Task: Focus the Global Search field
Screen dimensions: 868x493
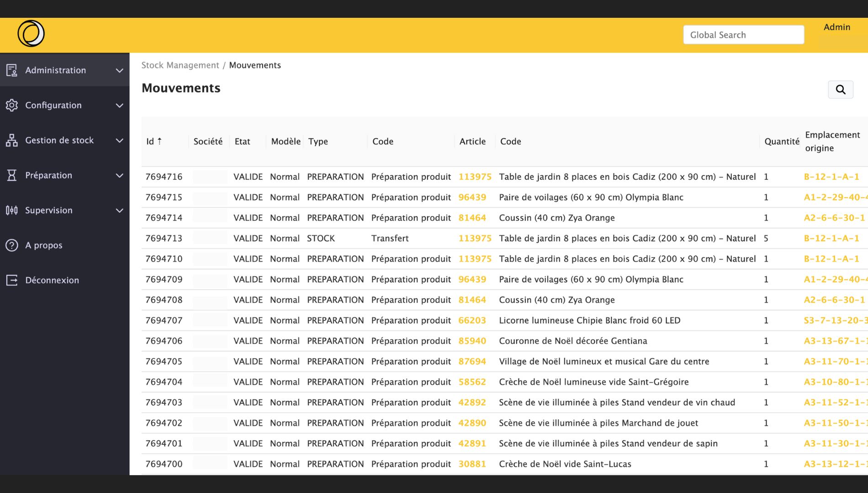Action: click(x=744, y=35)
